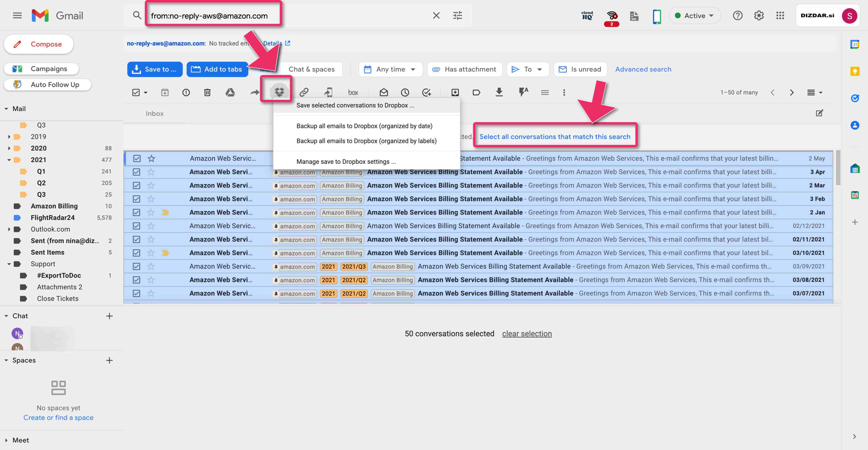The width and height of the screenshot is (868, 450).
Task: Mark selected conversations as read
Action: tap(383, 92)
